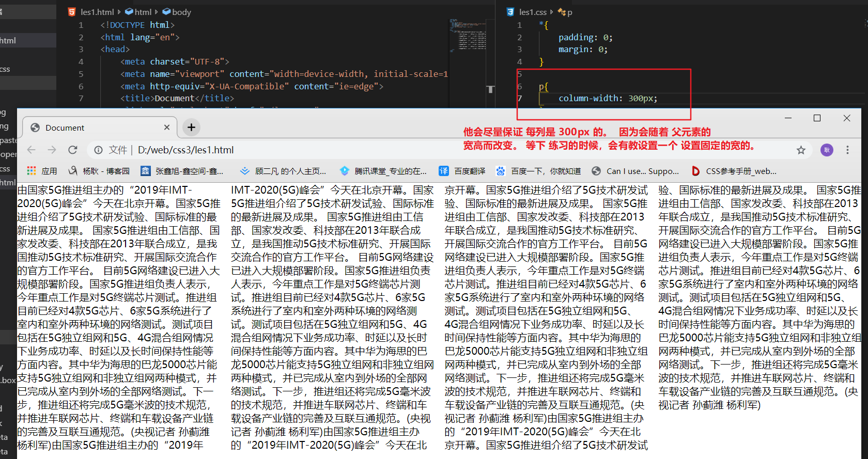View site information icon in address bar
The width and height of the screenshot is (868, 459).
98,150
